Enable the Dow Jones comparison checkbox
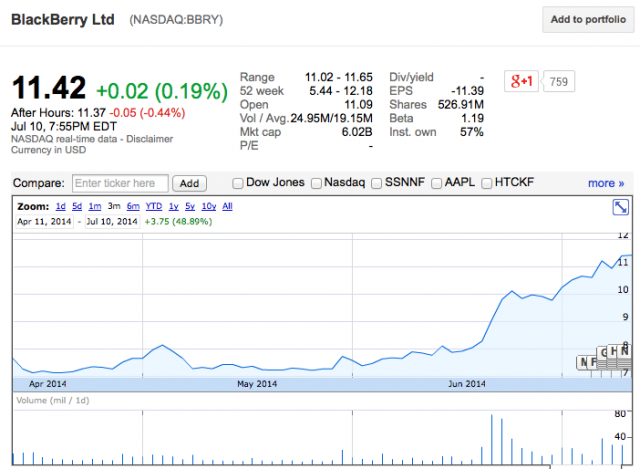Image resolution: width=640 pixels, height=469 pixels. [238, 183]
